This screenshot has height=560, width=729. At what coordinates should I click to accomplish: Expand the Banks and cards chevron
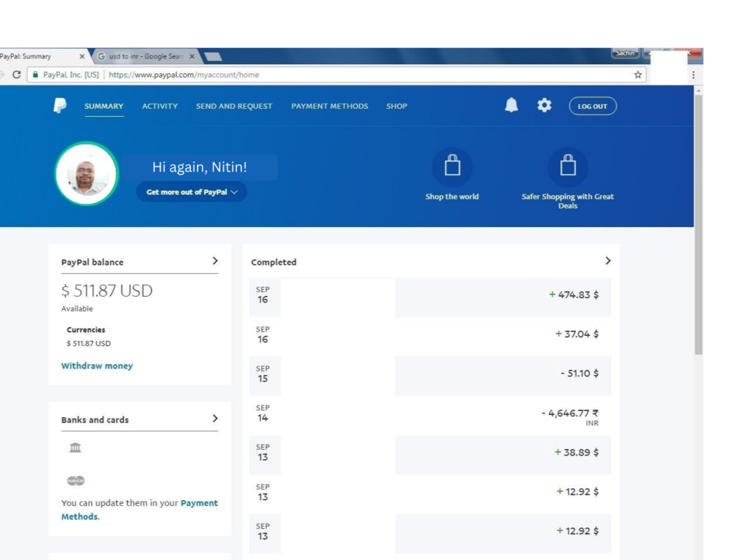point(215,418)
